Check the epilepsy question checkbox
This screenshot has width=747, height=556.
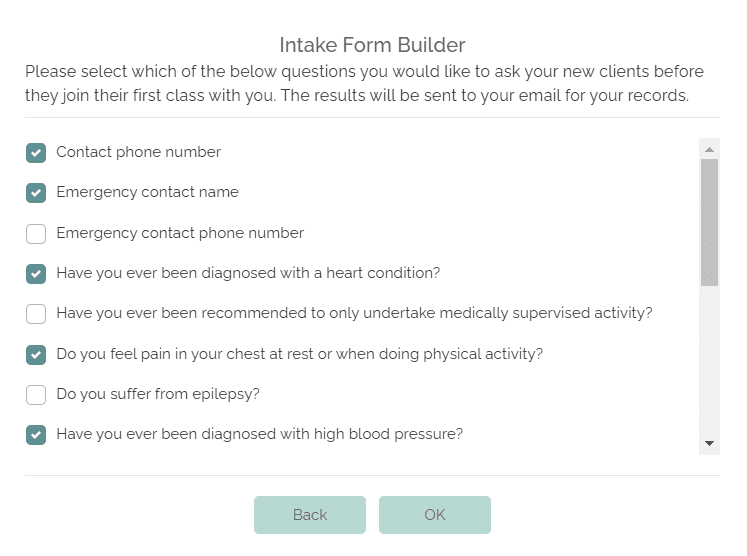[x=36, y=395]
